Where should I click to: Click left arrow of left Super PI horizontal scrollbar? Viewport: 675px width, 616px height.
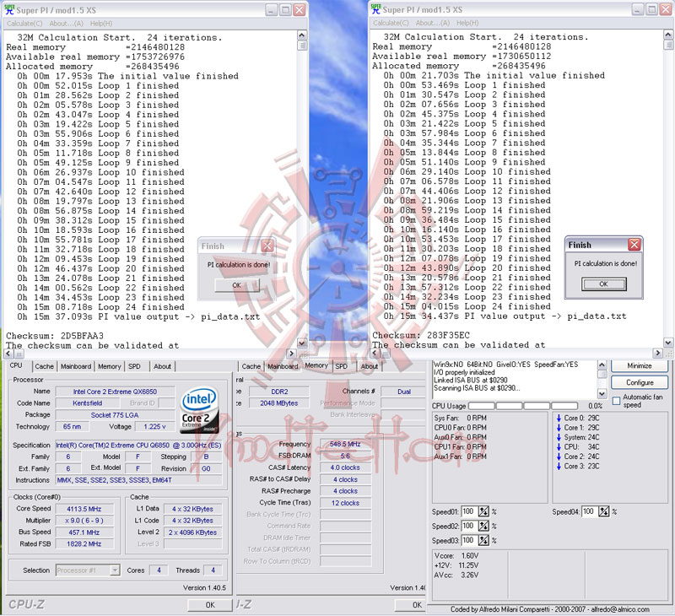point(8,354)
